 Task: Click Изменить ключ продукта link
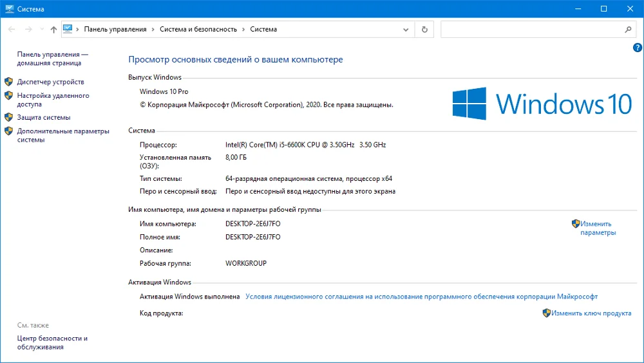[591, 313]
